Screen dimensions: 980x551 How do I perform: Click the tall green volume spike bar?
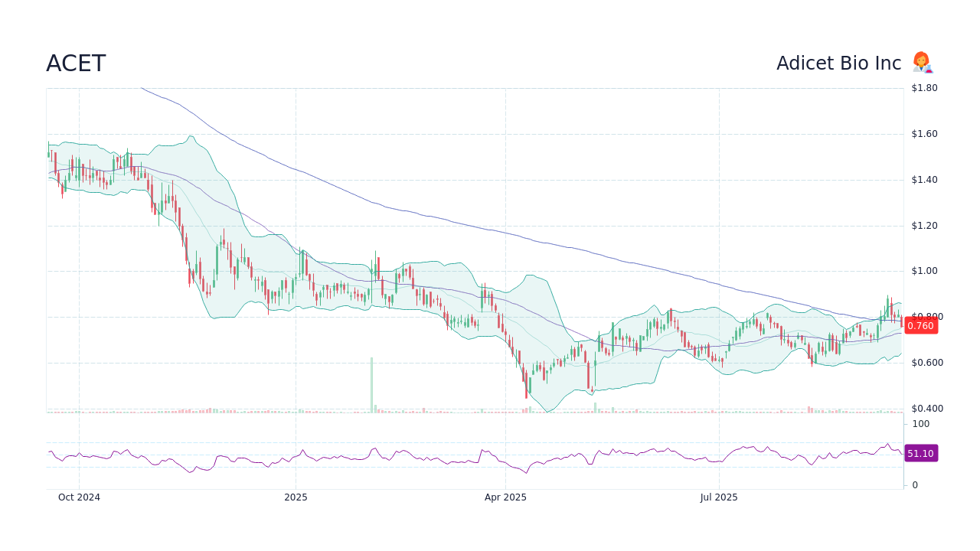(x=371, y=383)
